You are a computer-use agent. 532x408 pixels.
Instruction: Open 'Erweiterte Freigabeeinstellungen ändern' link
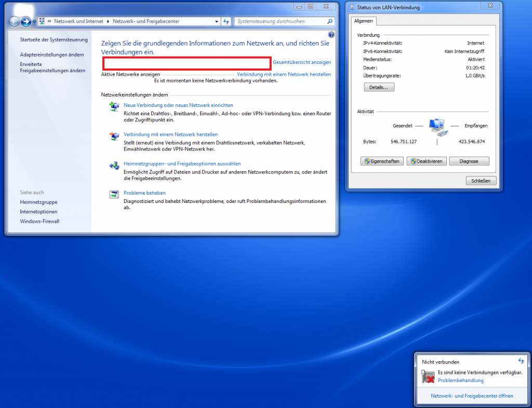[52, 67]
